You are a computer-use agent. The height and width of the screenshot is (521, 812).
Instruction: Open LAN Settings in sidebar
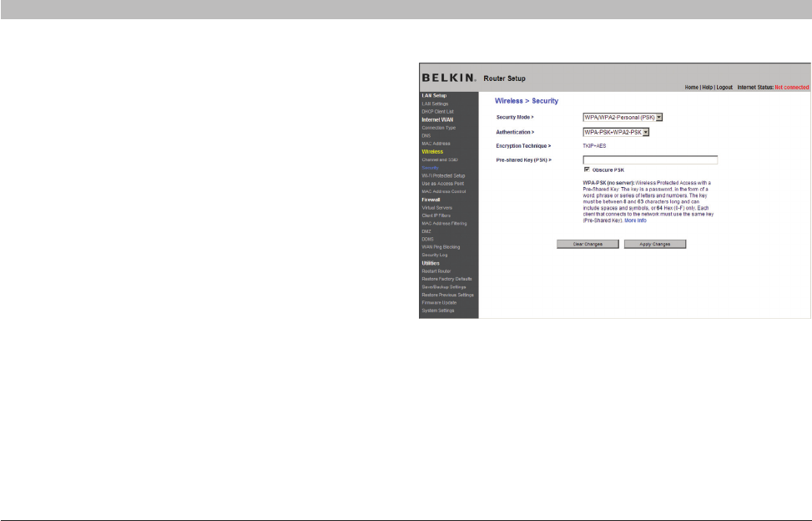click(x=435, y=104)
